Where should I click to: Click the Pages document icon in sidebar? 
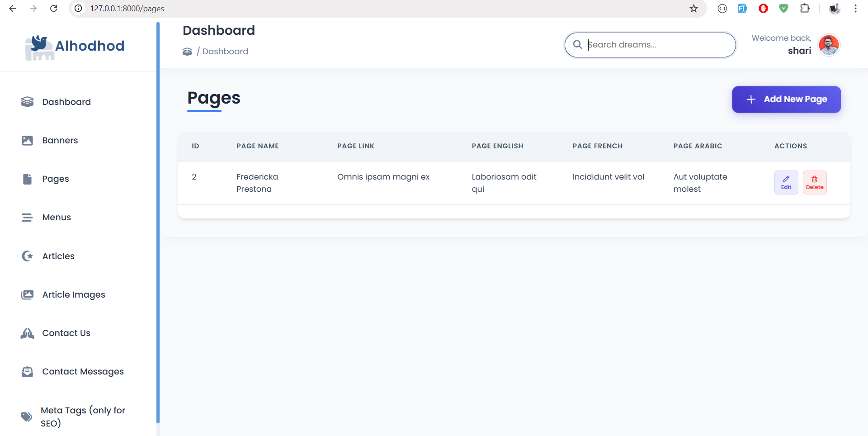coord(27,179)
